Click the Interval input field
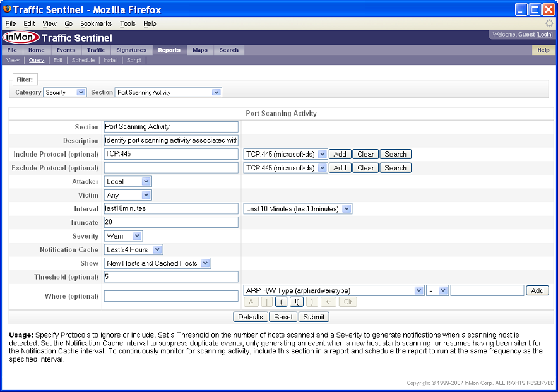The image size is (558, 392). coord(171,209)
